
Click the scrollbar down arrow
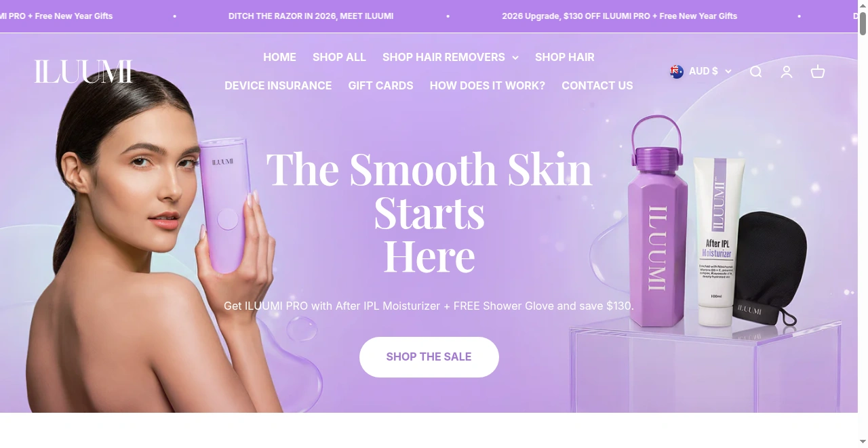863,442
